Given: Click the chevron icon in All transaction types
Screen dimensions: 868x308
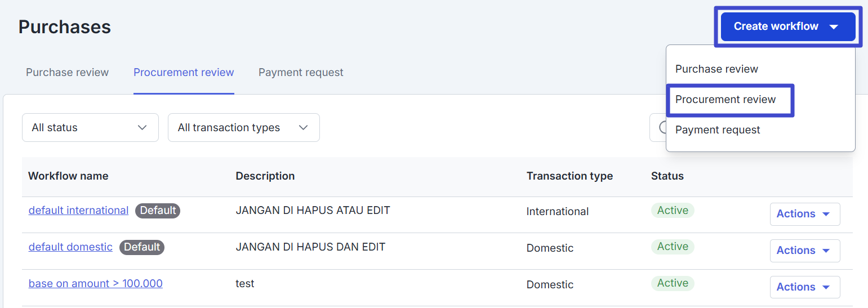Looking at the screenshot, I should pos(304,128).
